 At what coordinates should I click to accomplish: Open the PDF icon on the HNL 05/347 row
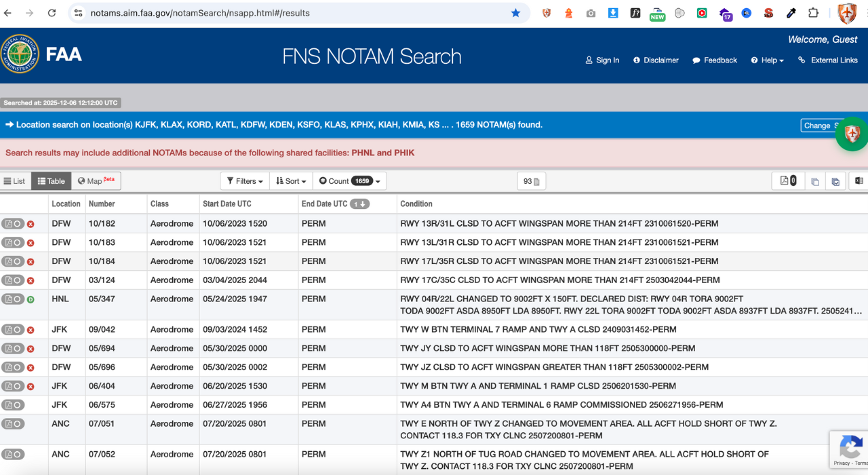point(9,299)
